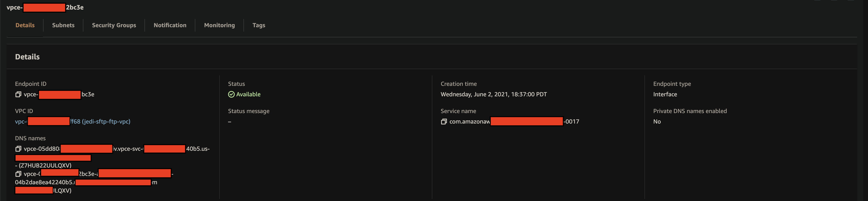Open the Security Groups tab
Image resolution: width=868 pixels, height=201 pixels.
coord(114,25)
